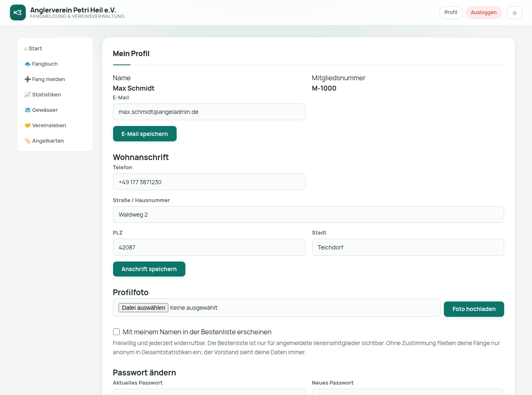Toggle the light/dark theme sun icon
The image size is (532, 395).
click(x=515, y=12)
